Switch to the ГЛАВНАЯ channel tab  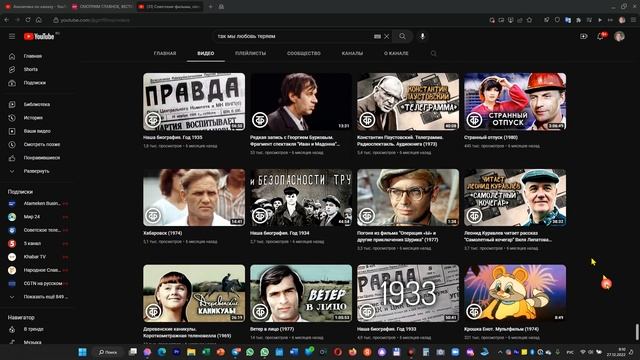coord(165,53)
